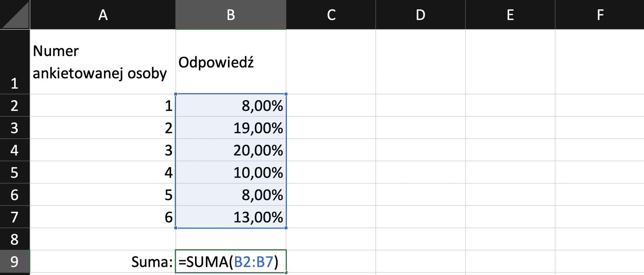Click empty cell C9
Screen dimensions: 644x275
click(331, 262)
